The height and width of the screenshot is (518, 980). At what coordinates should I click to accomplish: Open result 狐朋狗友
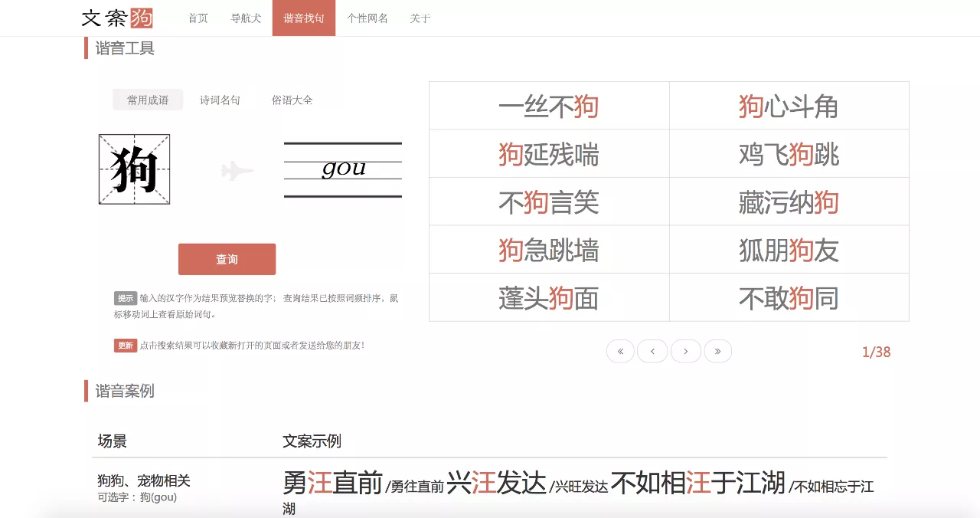pyautogui.click(x=789, y=251)
